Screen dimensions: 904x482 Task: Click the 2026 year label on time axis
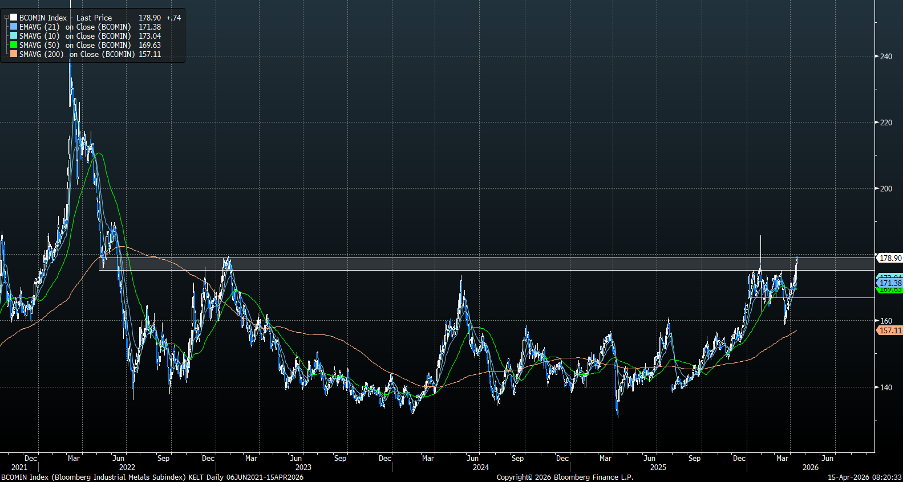(x=810, y=466)
